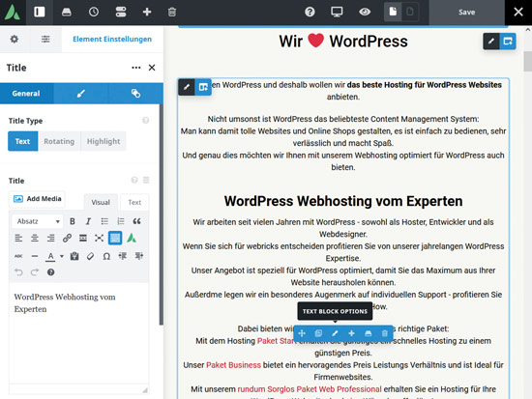Viewport: 532px width, 399px height.
Task: Close the builder with the top-right X
Action: pyautogui.click(x=518, y=13)
